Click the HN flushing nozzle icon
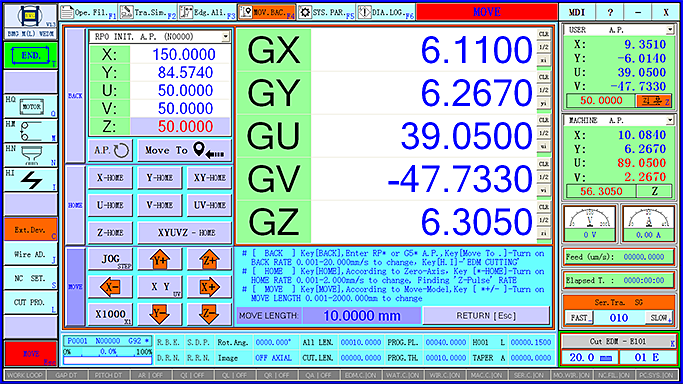683x384 pixels. coord(31,155)
